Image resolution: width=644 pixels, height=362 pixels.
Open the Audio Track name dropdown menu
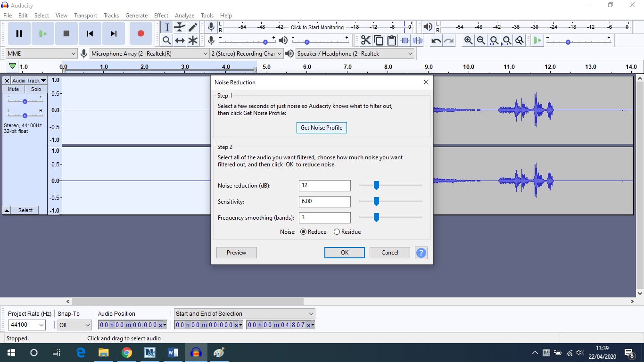(x=29, y=81)
